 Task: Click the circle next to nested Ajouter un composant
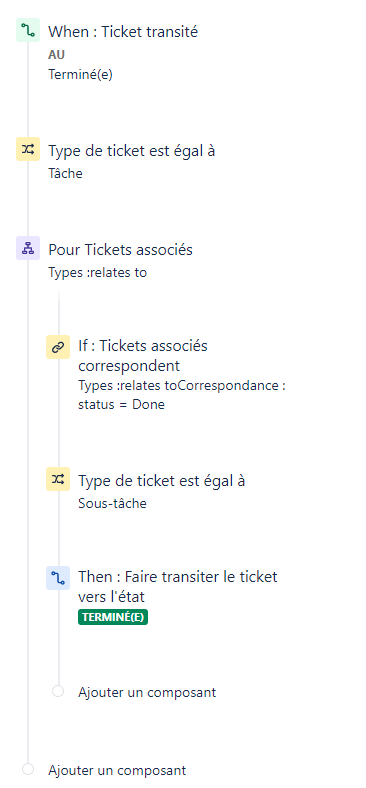click(58, 692)
